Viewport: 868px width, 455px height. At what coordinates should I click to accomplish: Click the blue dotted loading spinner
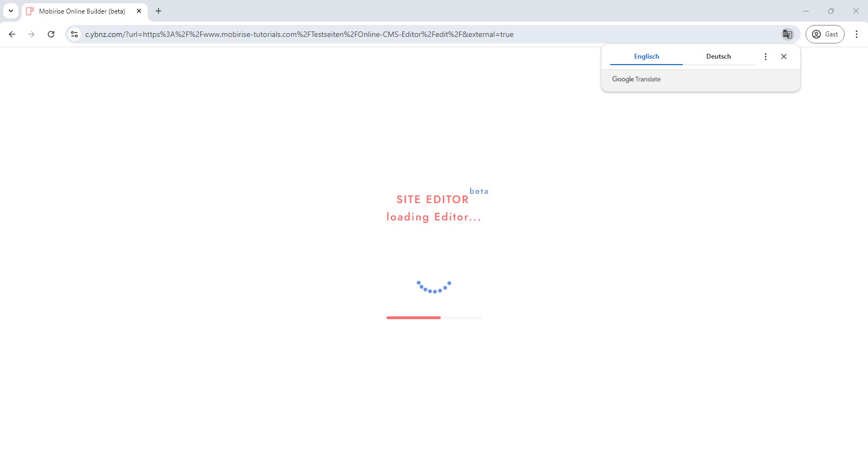coord(434,287)
